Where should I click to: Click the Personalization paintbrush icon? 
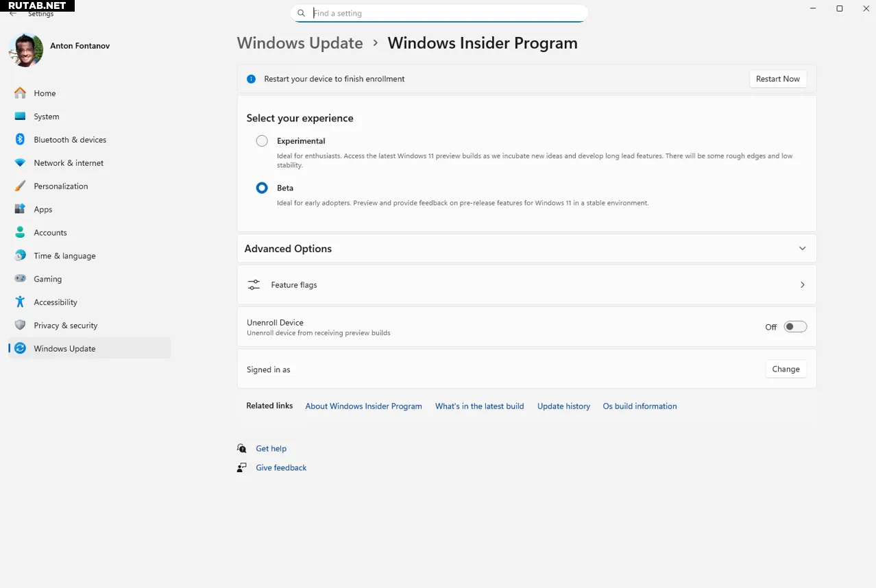point(20,186)
